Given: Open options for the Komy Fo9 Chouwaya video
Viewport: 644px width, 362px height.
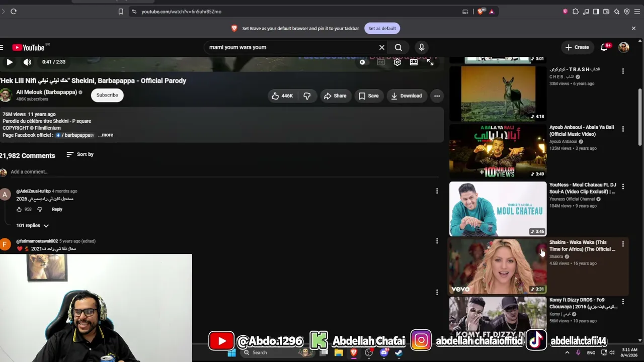Looking at the screenshot, I should coord(623,302).
